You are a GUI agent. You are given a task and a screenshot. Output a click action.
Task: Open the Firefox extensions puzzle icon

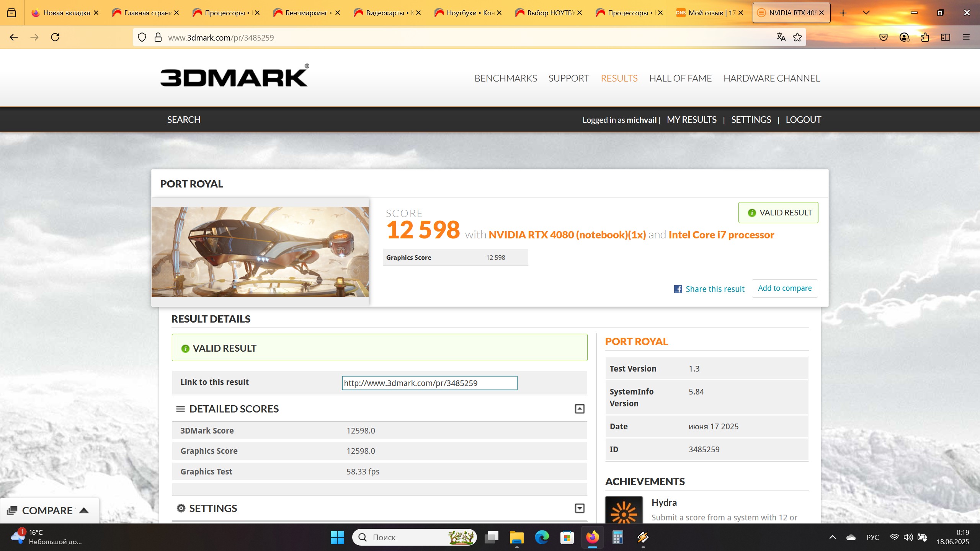tap(925, 37)
